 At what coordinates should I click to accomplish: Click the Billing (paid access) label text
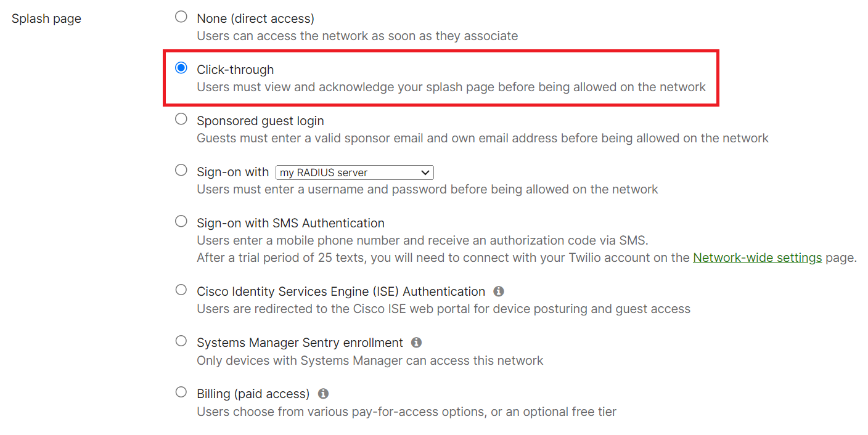point(253,394)
